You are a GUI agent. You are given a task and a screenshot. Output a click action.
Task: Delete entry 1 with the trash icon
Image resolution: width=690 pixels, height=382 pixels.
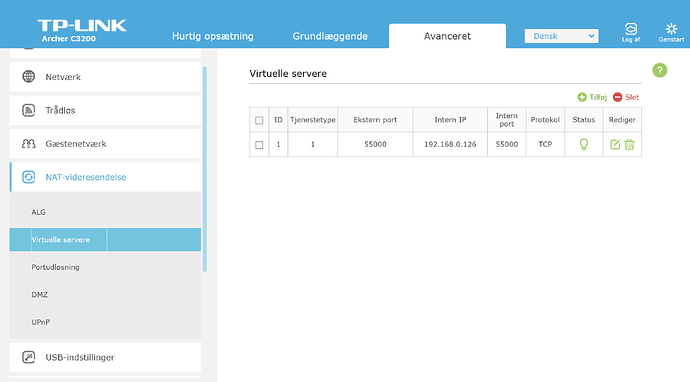coord(629,144)
